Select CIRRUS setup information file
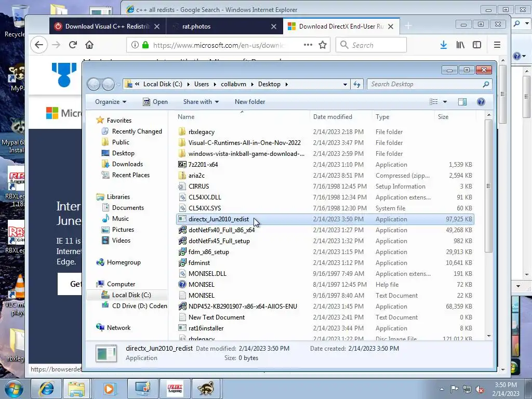This screenshot has height=399, width=532. point(325,187)
